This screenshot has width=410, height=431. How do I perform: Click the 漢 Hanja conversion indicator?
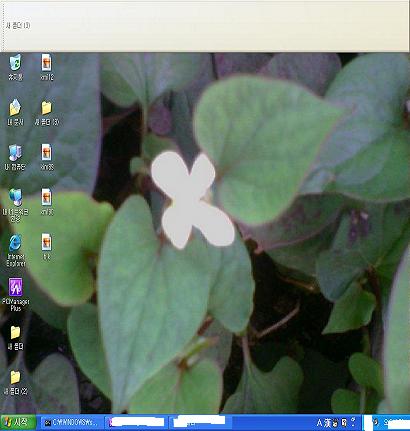click(327, 423)
